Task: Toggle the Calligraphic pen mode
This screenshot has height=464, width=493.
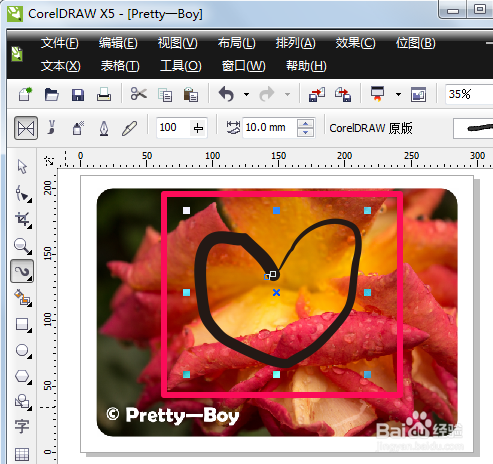Action: tap(104, 128)
